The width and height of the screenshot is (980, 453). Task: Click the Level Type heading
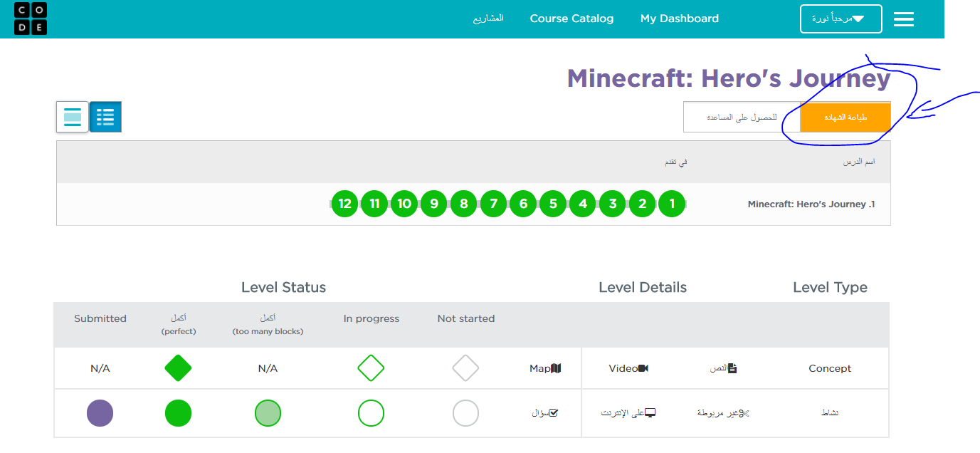point(830,288)
